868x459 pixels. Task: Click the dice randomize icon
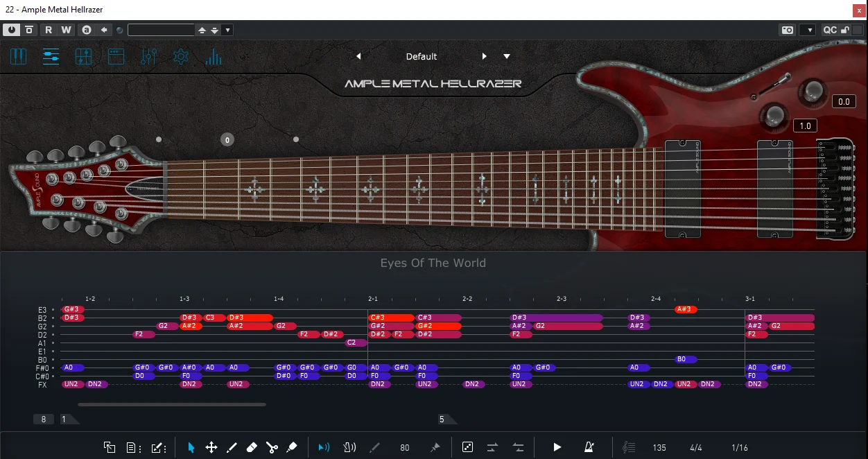click(x=467, y=447)
